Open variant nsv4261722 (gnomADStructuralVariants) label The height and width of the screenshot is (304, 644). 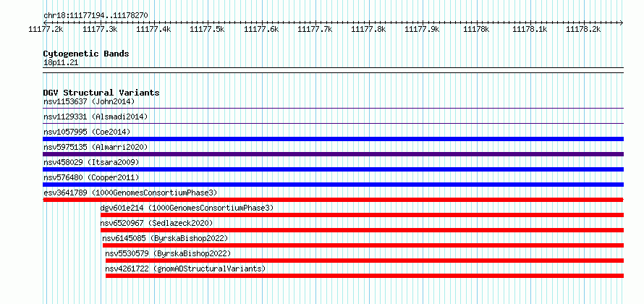tap(185, 269)
